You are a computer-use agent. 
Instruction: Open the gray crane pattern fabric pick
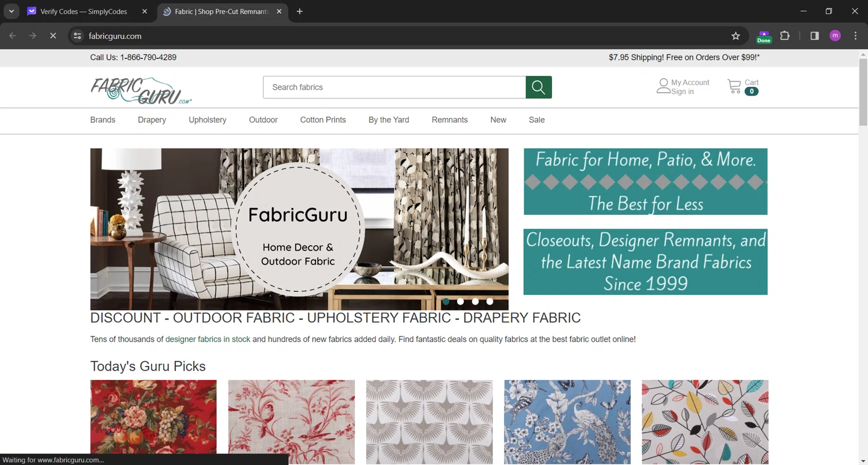[429, 422]
